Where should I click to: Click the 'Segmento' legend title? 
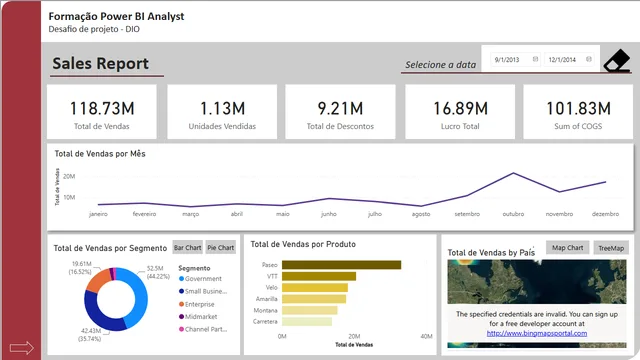tap(194, 268)
